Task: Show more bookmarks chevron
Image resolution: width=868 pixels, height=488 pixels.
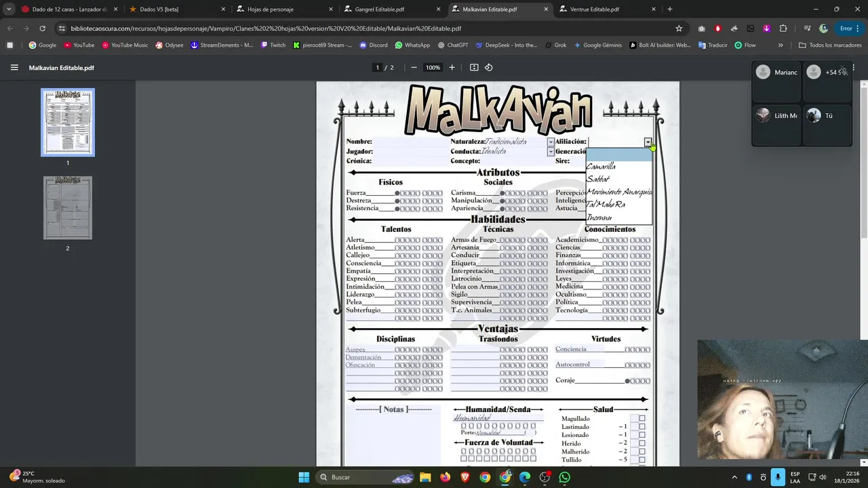Action: pyautogui.click(x=781, y=45)
